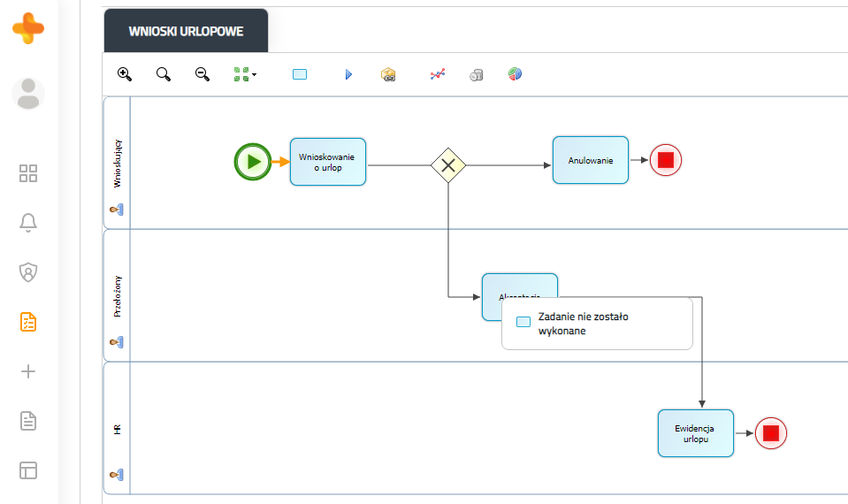Screen dimensions: 848x504
Task: Select the Wnioskowanie o urlop task
Action: click(328, 162)
